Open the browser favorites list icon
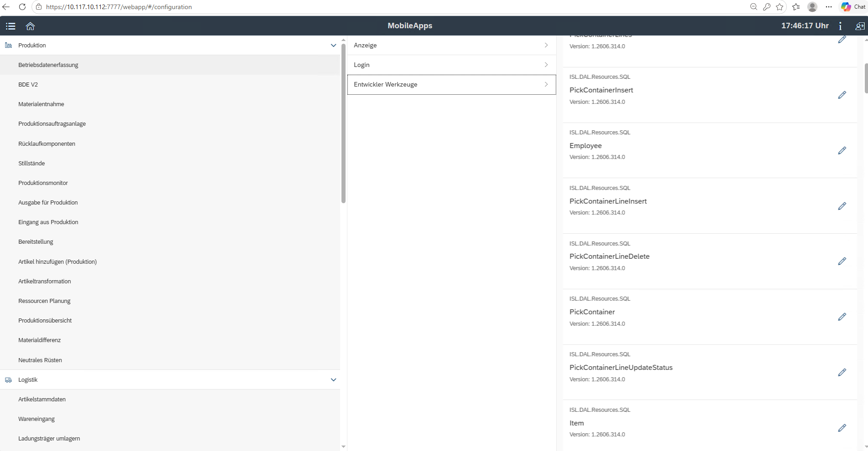868x451 pixels. 796,7
